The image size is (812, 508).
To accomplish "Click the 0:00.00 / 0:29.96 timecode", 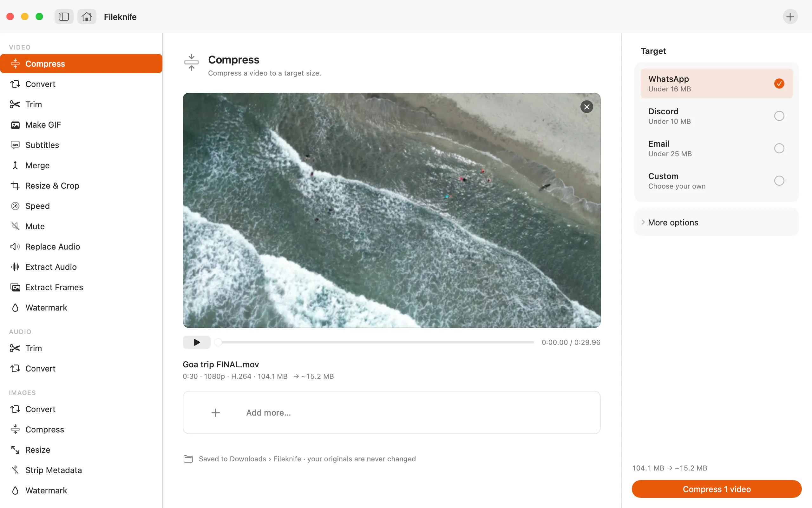I will pyautogui.click(x=571, y=342).
